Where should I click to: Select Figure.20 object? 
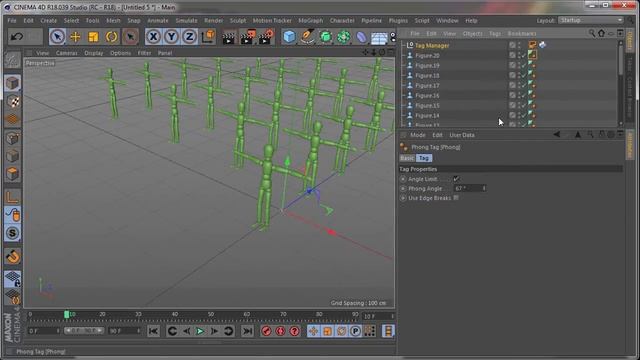pos(427,56)
